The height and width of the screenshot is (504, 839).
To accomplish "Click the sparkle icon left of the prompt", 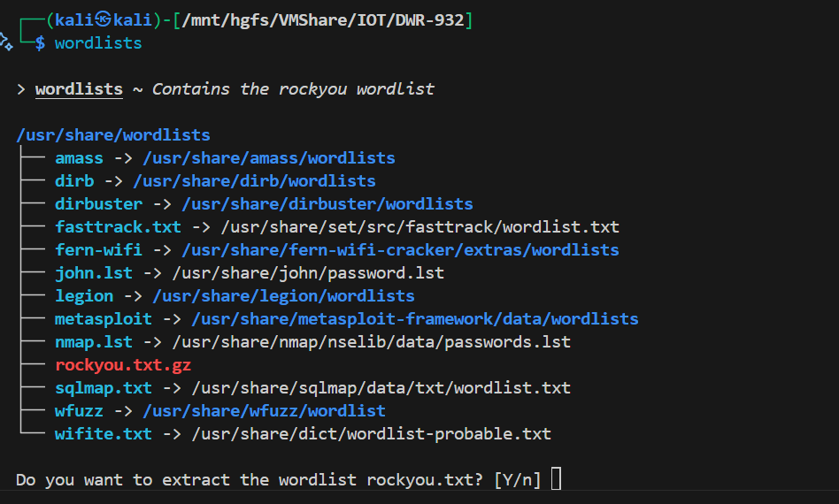I will [5, 41].
